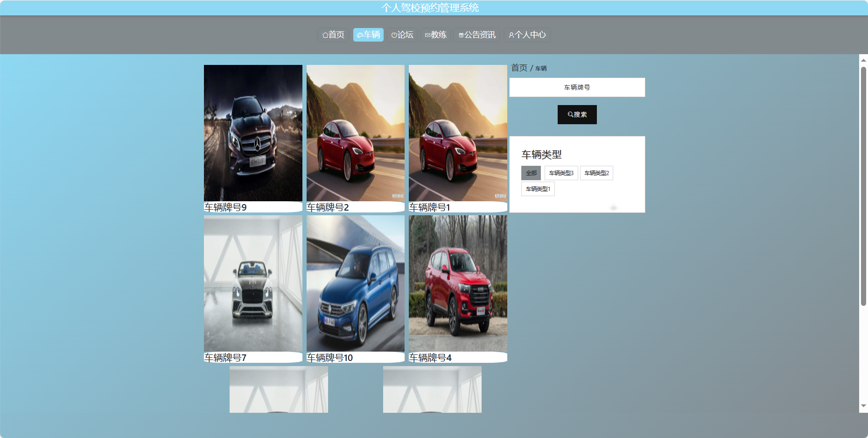Screen dimensions: 868x438
Task: Open the 车辆牌号9 Mercedes car thumbnail
Action: coord(253,133)
